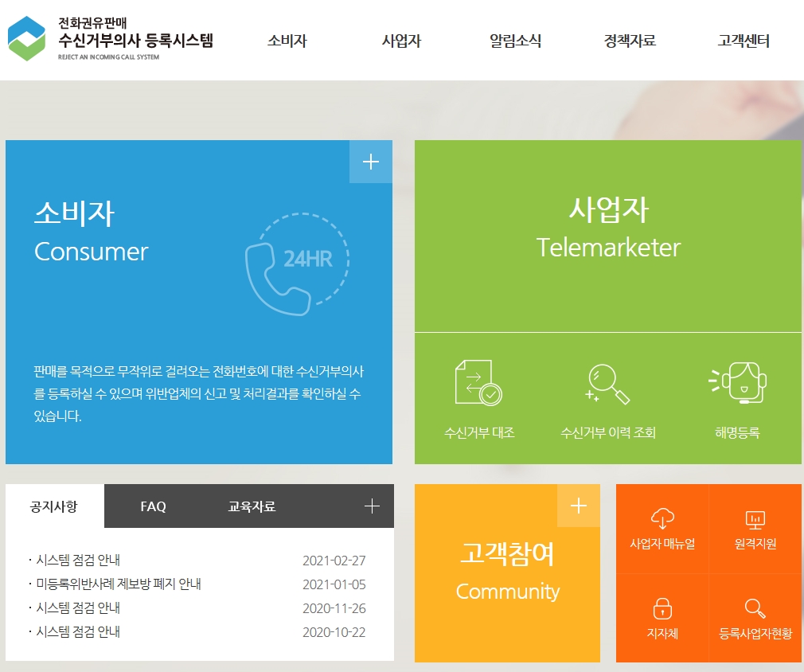Open the 알림소식 top menu
This screenshot has height=672, width=804.
click(515, 41)
